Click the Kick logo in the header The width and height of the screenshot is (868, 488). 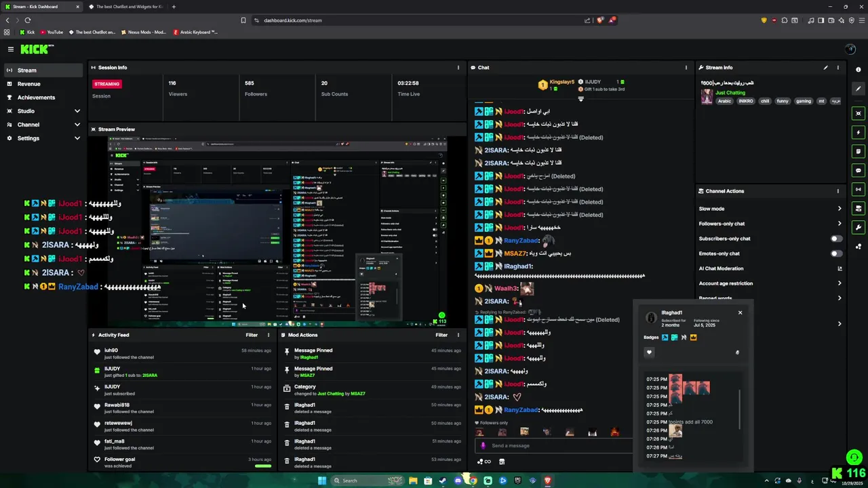click(x=37, y=49)
